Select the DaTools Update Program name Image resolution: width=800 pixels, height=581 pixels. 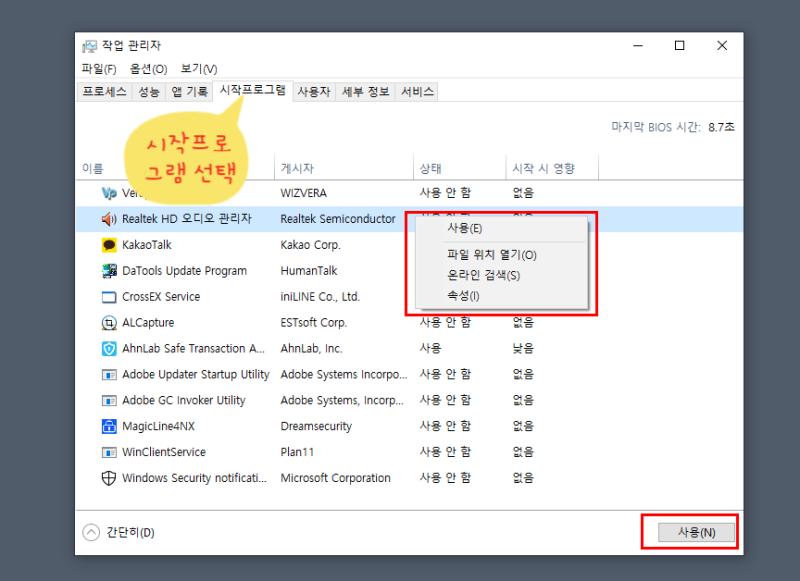[x=185, y=271]
